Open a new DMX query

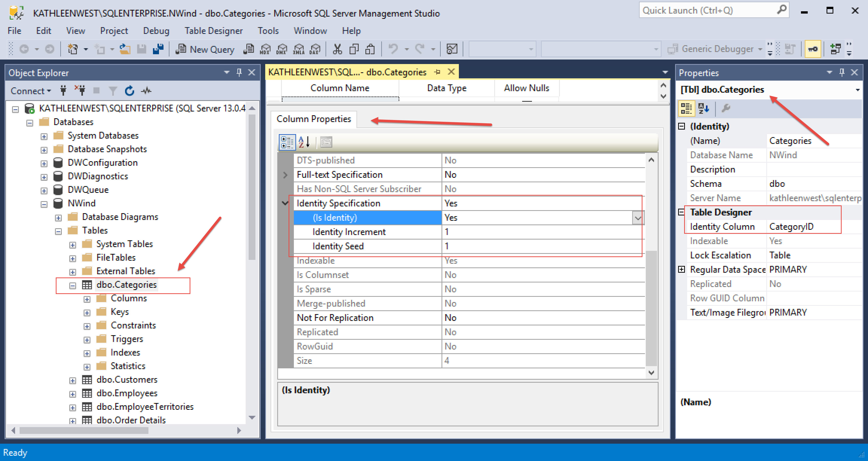(282, 49)
